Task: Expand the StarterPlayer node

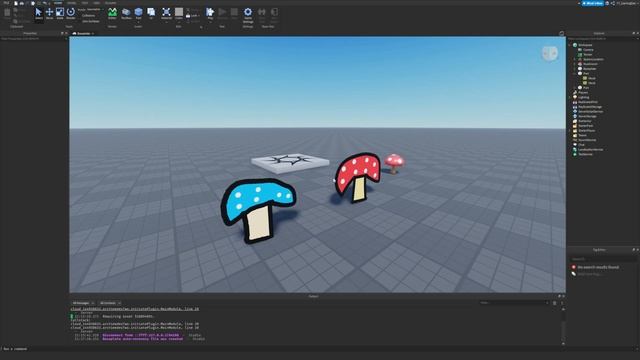Action: (x=570, y=130)
